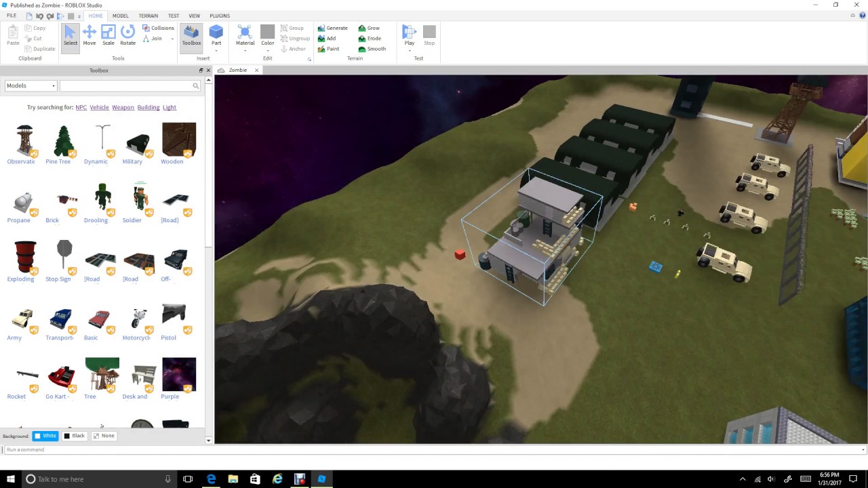The width and height of the screenshot is (868, 488).
Task: Expand the Part dropdown arrow
Action: pos(216,51)
